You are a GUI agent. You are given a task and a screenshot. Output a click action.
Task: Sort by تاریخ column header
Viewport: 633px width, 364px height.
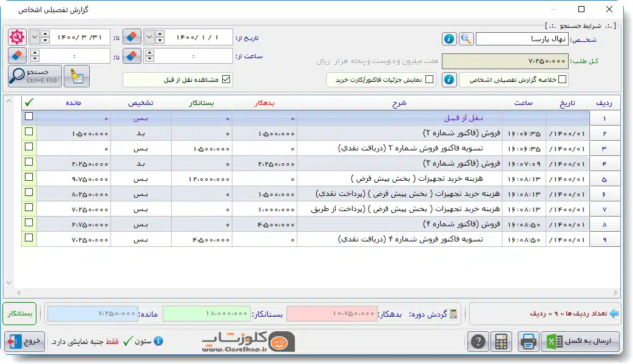pos(567,103)
